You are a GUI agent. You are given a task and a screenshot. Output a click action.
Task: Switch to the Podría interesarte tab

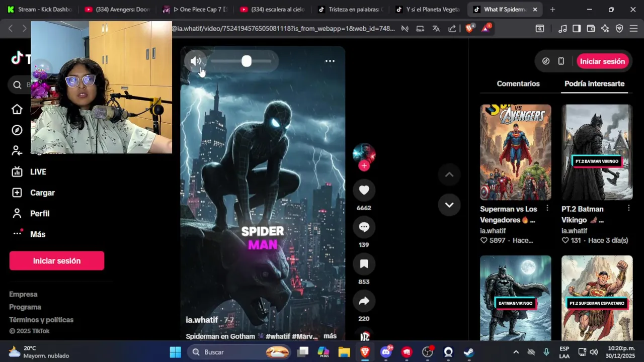(x=594, y=84)
